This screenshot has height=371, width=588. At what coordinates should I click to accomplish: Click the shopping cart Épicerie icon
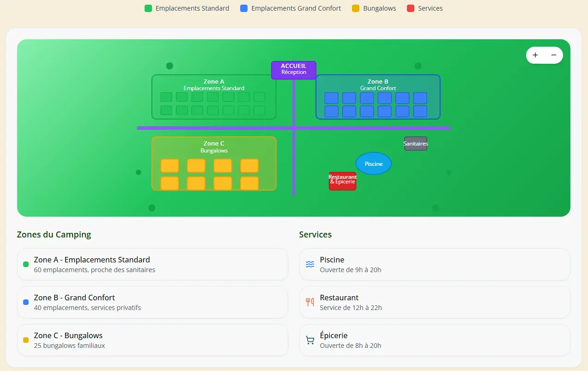tap(310, 340)
